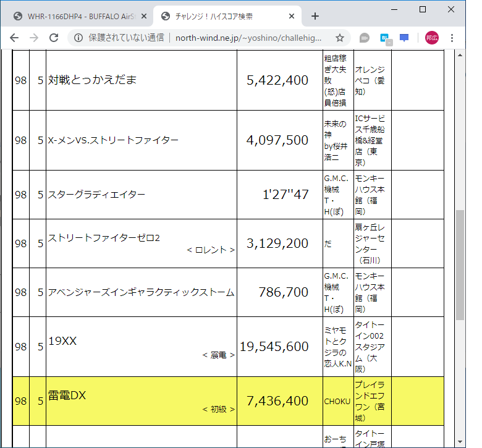
Task: Click the highlighted title 雷電DX
Action: (67, 395)
